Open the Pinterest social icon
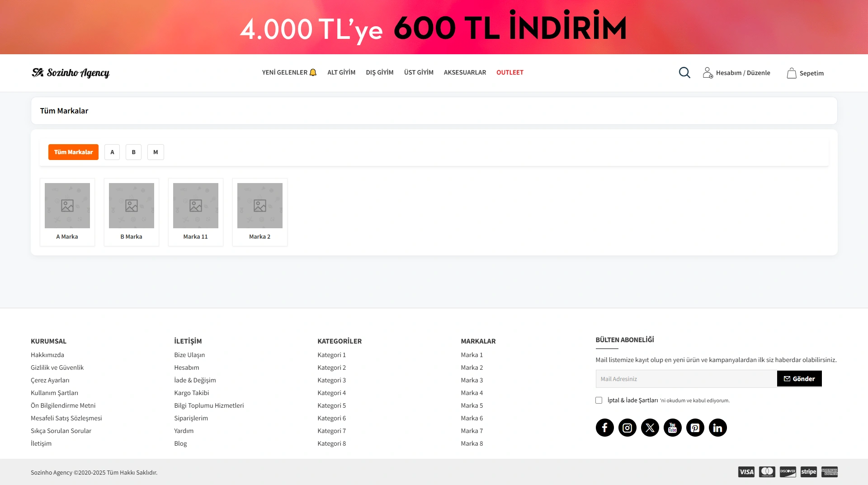Screen dimensions: 868x485 click(695, 427)
